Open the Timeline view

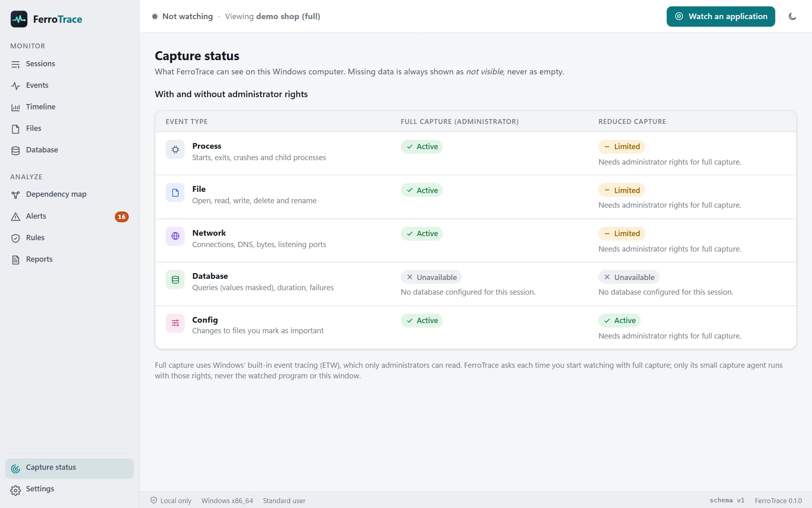pos(69,107)
